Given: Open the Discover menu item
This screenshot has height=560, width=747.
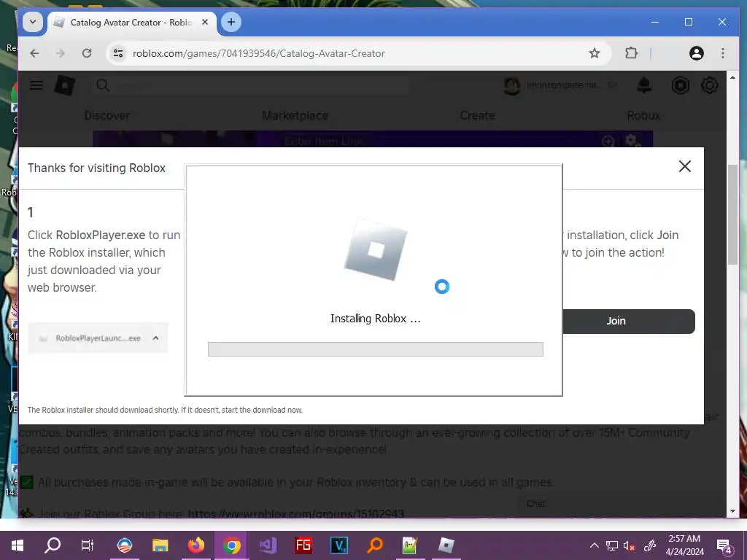Looking at the screenshot, I should (107, 116).
